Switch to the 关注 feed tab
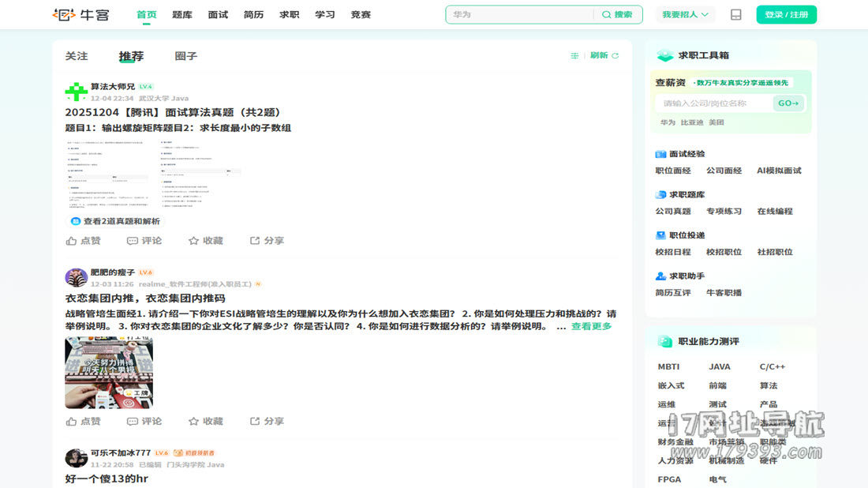 [x=77, y=56]
